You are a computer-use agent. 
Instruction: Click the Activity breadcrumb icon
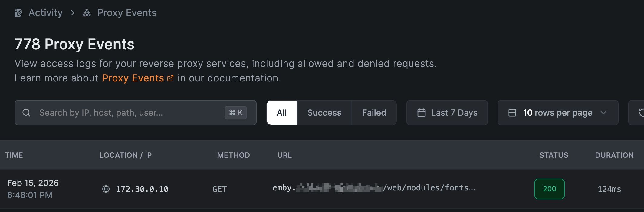coord(18,13)
